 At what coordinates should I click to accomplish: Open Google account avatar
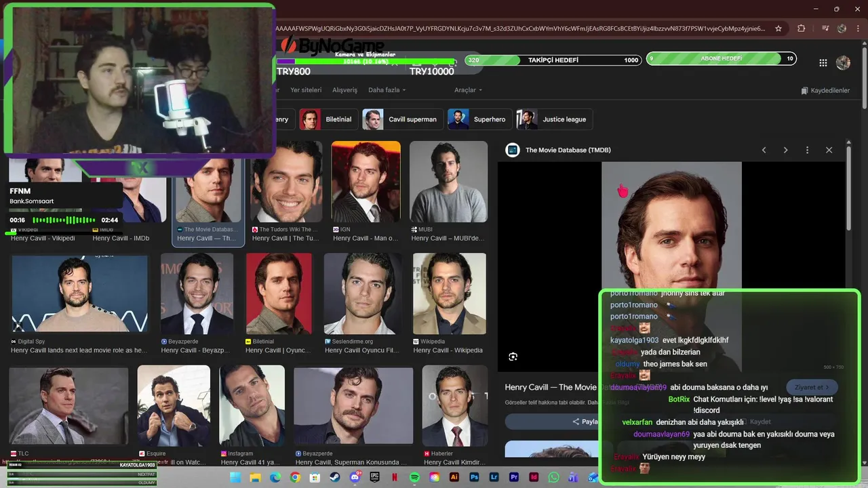click(843, 62)
